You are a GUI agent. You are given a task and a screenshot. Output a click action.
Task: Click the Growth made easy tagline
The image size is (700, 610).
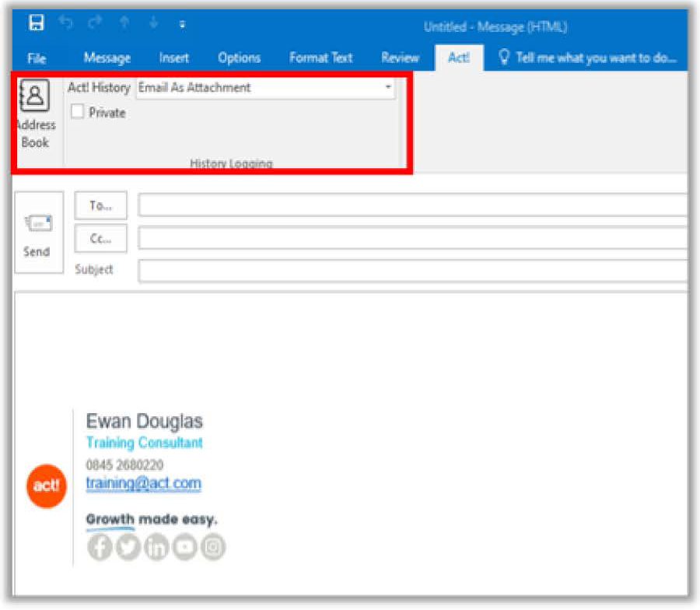tap(152, 519)
